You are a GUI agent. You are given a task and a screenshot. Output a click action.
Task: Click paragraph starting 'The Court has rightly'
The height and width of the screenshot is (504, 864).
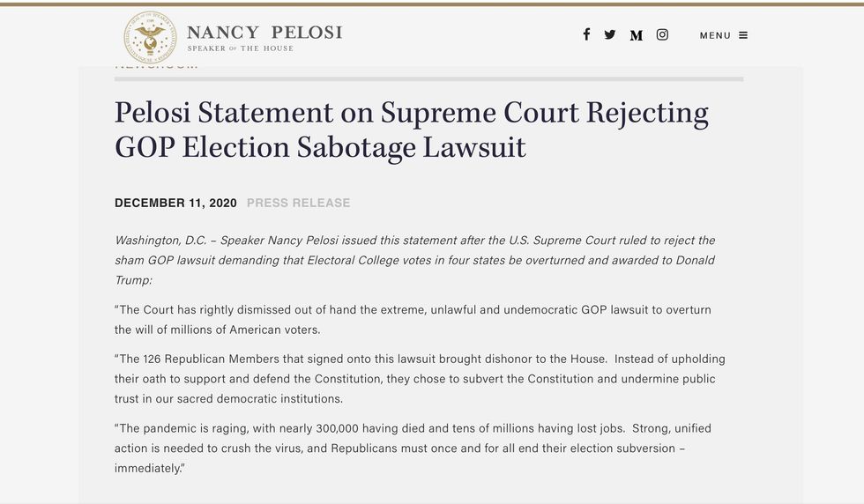click(x=413, y=320)
